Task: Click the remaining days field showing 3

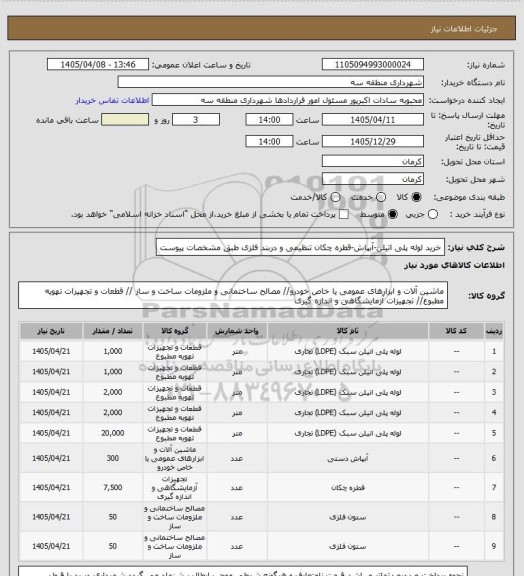Action: tap(196, 120)
